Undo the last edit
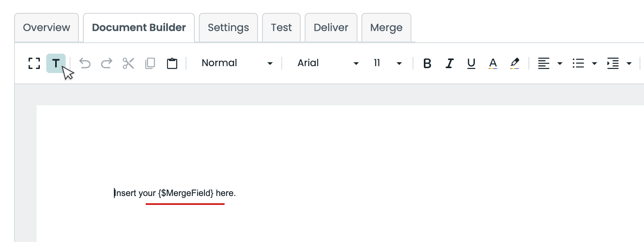 85,63
